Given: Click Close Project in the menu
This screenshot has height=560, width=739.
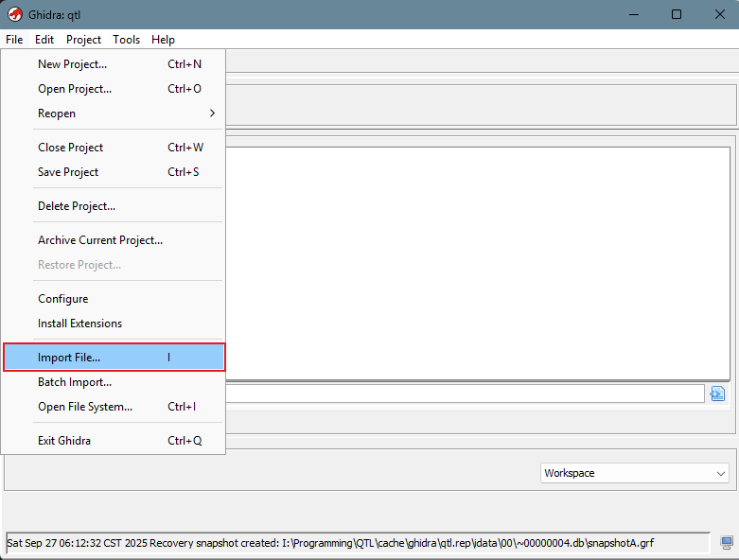Looking at the screenshot, I should pos(70,148).
